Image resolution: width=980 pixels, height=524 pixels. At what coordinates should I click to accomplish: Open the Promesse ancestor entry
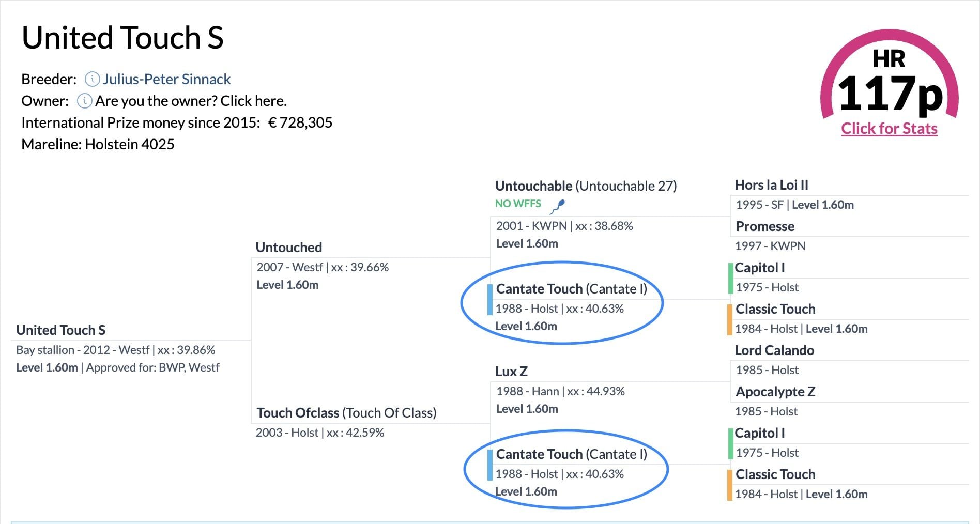[x=765, y=226]
